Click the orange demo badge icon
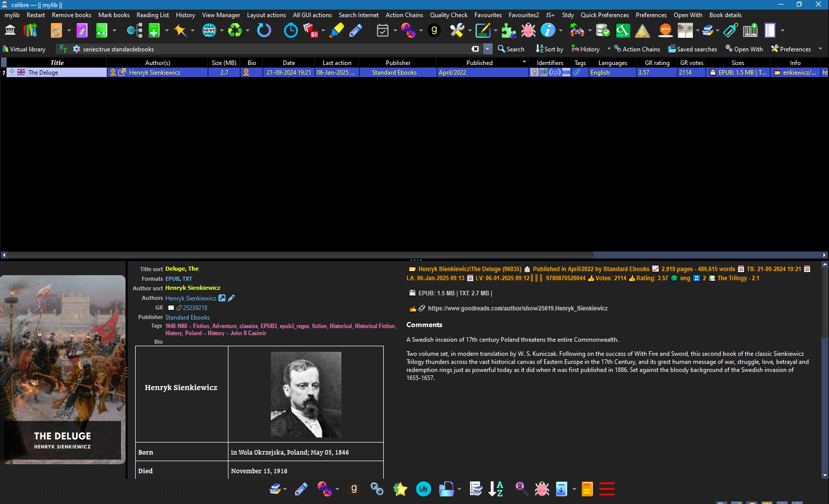The width and height of the screenshot is (829, 504). pyautogui.click(x=666, y=31)
